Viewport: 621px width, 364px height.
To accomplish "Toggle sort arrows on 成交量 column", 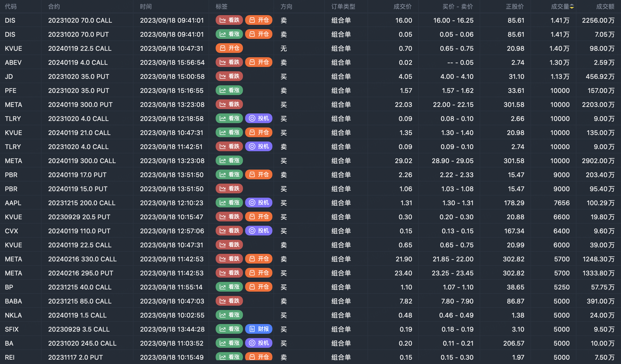I will tap(572, 7).
